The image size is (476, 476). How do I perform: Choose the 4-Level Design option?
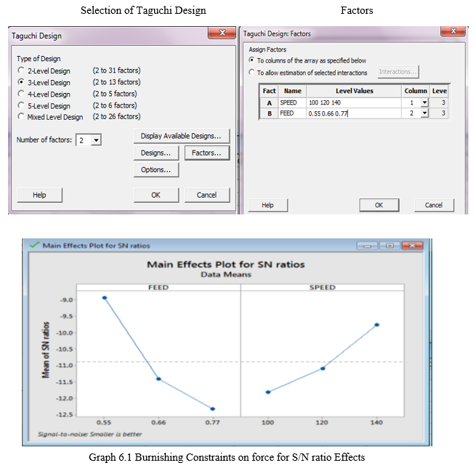coord(22,94)
